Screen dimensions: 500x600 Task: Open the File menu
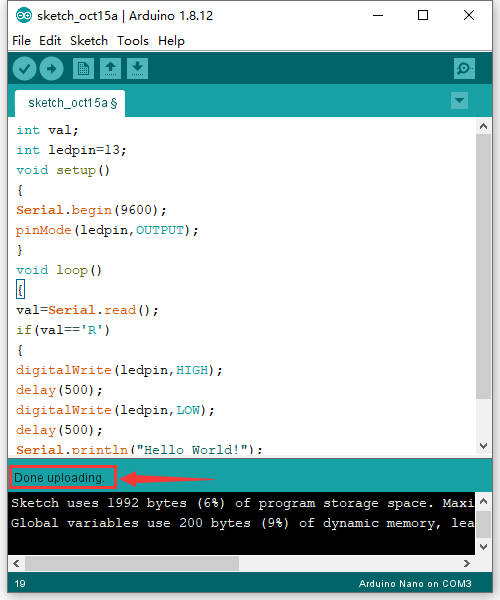21,41
